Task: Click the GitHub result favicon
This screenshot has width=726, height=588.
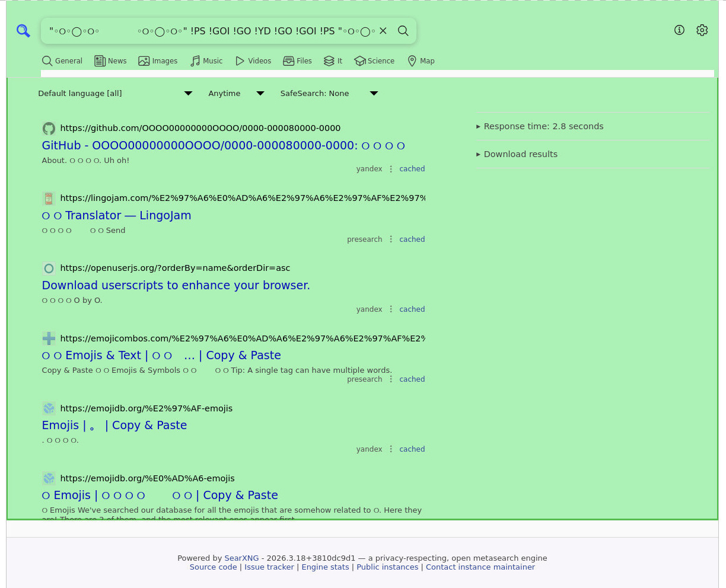Action: point(49,128)
